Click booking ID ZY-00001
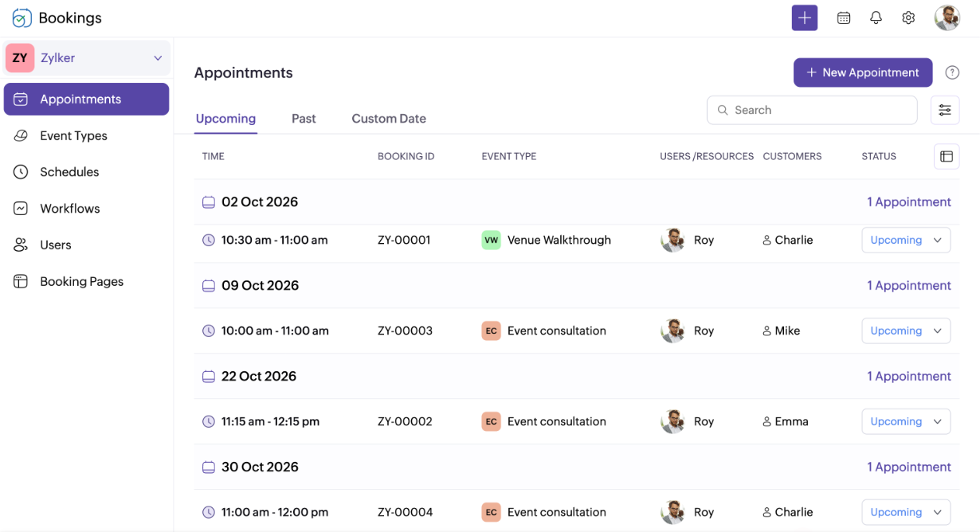Image resolution: width=980 pixels, height=532 pixels. [404, 240]
